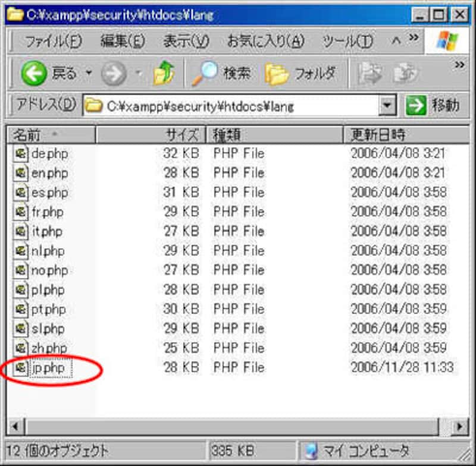Viewport: 476px width, 466px height.
Task: Select the jp.php file icon
Action: click(x=21, y=368)
